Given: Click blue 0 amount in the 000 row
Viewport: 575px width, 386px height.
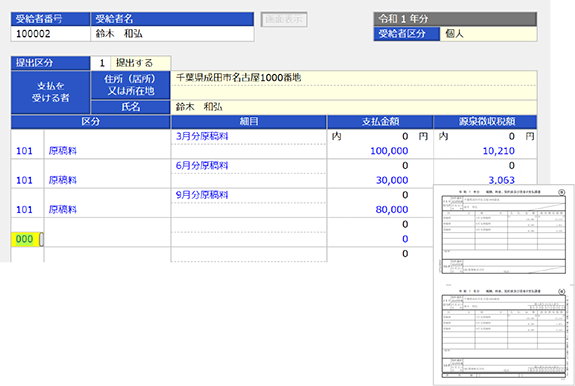Looking at the screenshot, I should click(405, 239).
